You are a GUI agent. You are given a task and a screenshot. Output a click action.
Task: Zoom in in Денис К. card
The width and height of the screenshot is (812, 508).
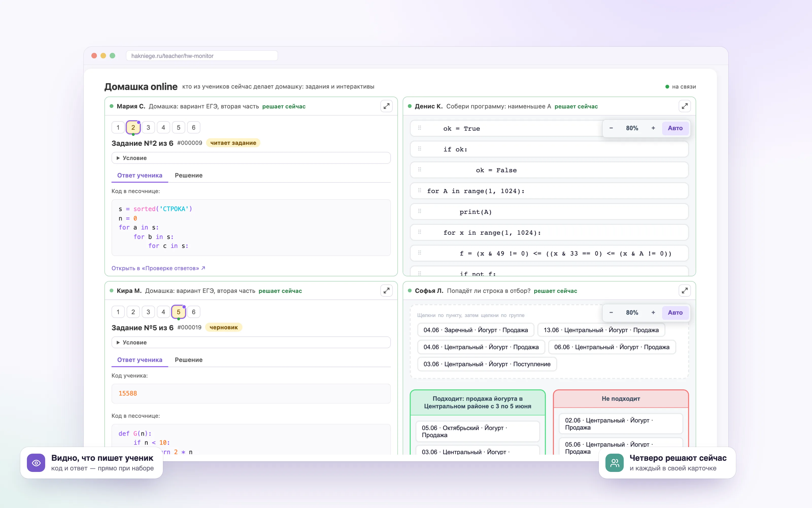[653, 128]
